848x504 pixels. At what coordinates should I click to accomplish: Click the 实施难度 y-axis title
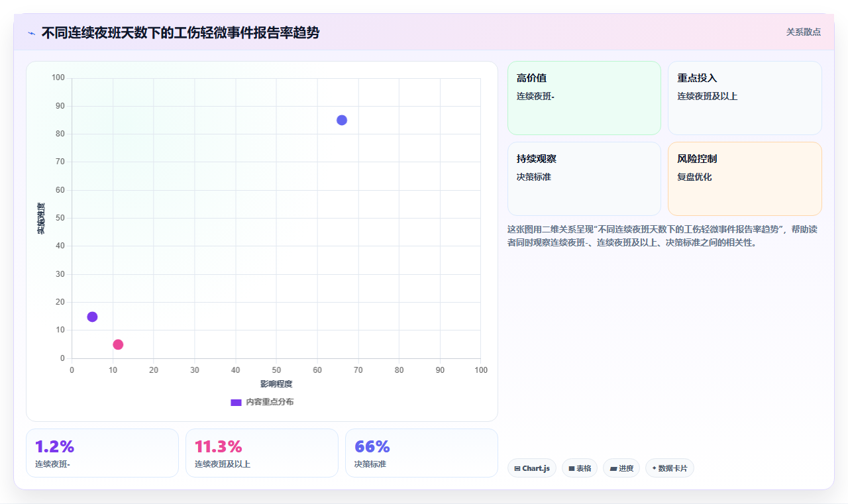tap(41, 219)
